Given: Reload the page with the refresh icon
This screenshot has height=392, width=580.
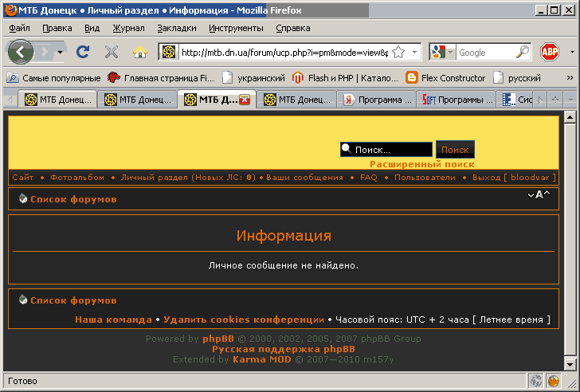Looking at the screenshot, I should (82, 52).
